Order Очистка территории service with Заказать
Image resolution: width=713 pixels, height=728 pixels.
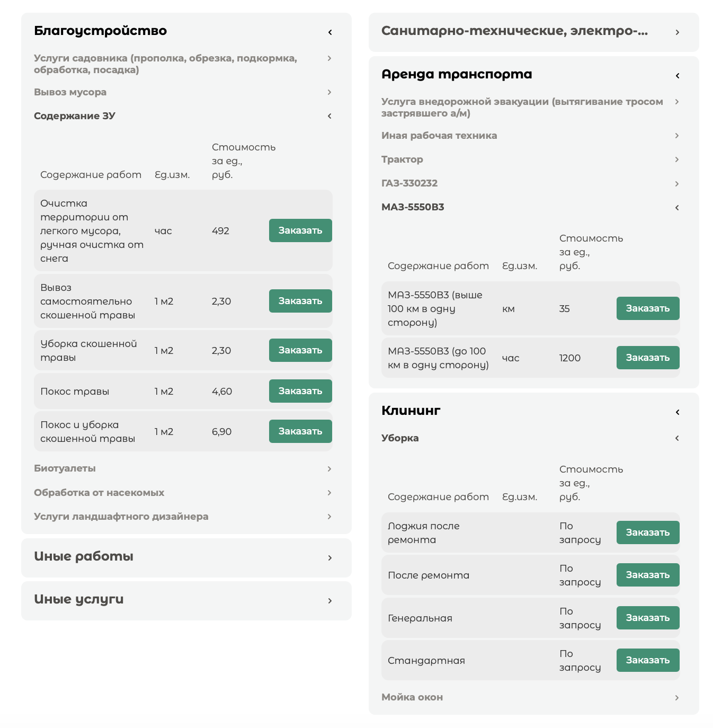pyautogui.click(x=300, y=230)
